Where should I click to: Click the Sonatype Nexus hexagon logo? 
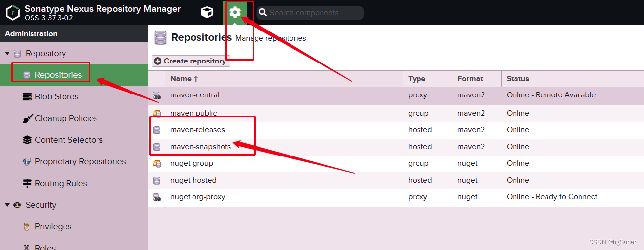click(13, 13)
